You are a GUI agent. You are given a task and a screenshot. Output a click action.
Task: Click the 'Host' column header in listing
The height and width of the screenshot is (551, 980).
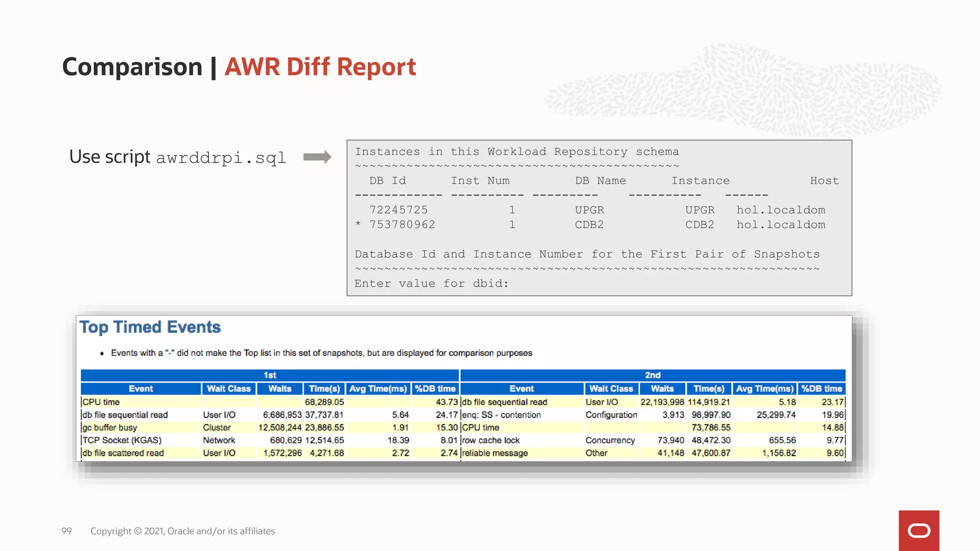click(x=824, y=181)
